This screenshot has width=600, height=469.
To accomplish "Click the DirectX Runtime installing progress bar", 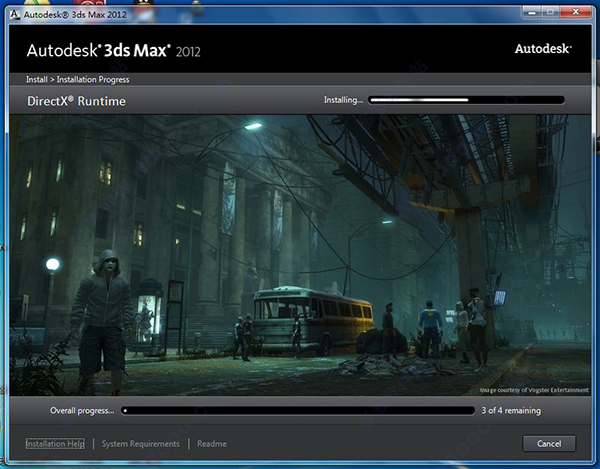I will point(466,100).
